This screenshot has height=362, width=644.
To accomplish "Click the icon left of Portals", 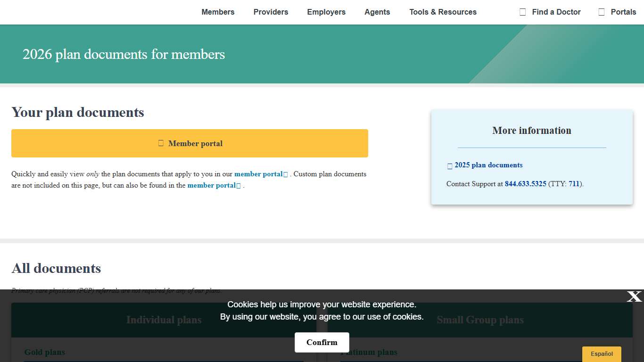I will (x=601, y=12).
